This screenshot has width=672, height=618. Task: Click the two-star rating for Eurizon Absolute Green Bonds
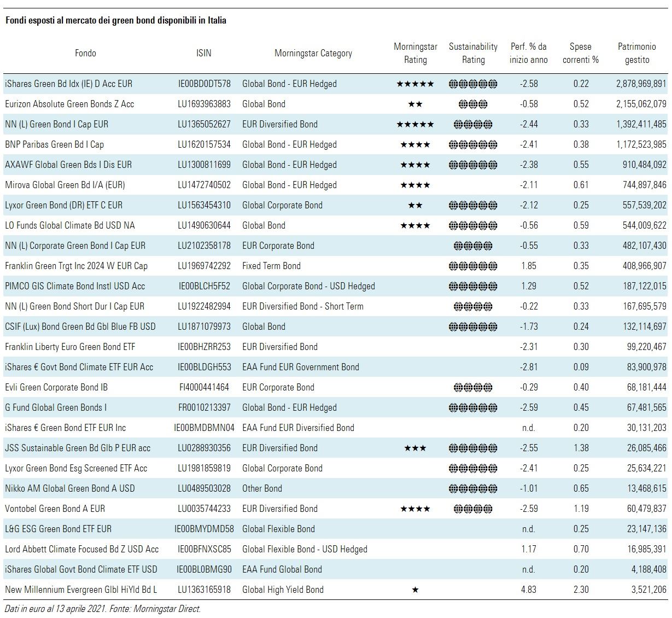pos(415,104)
